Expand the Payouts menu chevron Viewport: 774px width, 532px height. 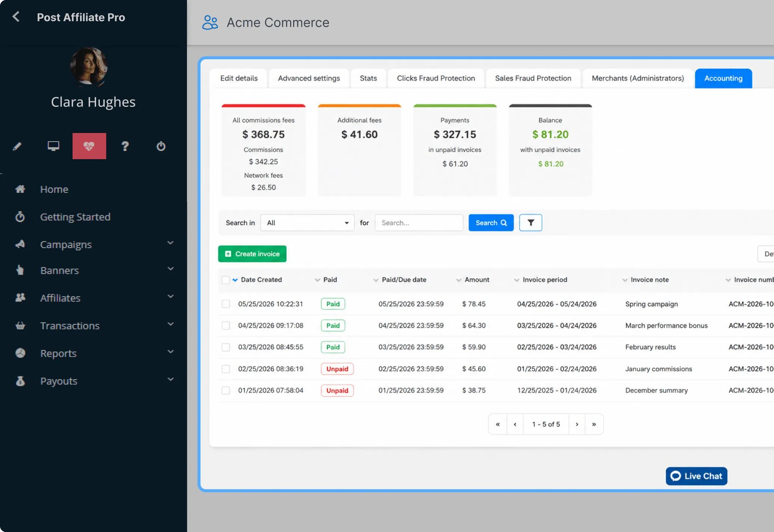(x=171, y=379)
